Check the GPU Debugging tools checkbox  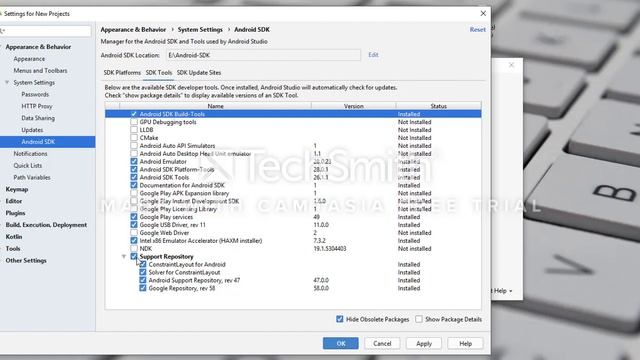pyautogui.click(x=134, y=122)
